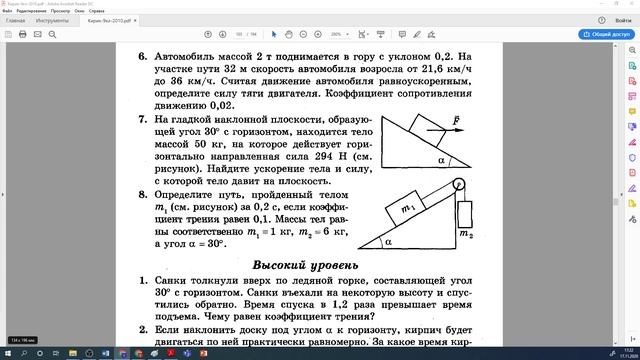Select the open PDF document tab
This screenshot has height=360, width=640.
click(109, 20)
